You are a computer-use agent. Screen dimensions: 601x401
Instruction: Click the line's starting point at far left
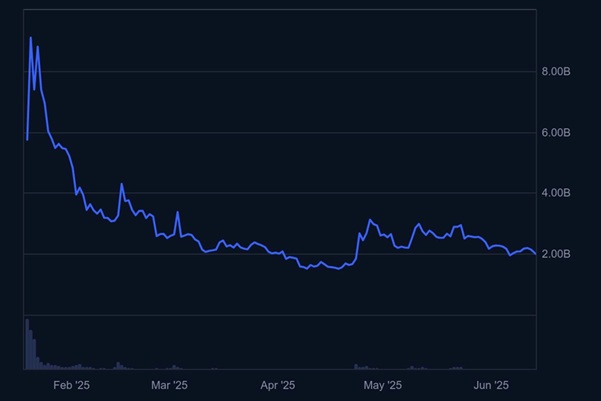26,138
